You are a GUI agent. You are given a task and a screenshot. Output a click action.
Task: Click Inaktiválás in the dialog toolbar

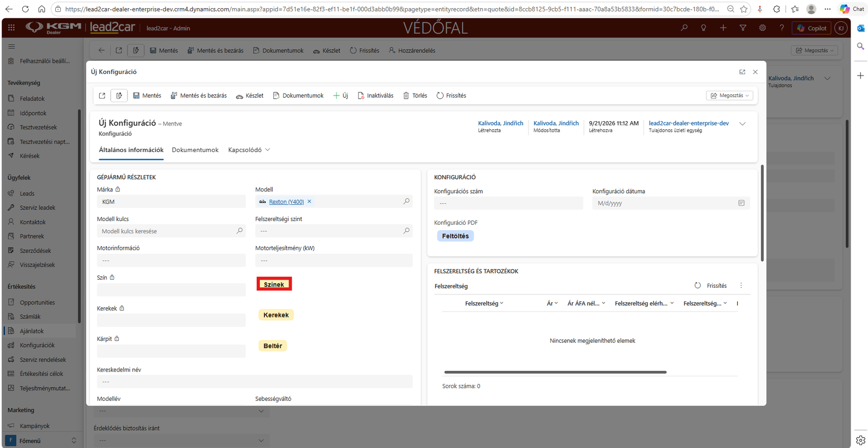[375, 96]
